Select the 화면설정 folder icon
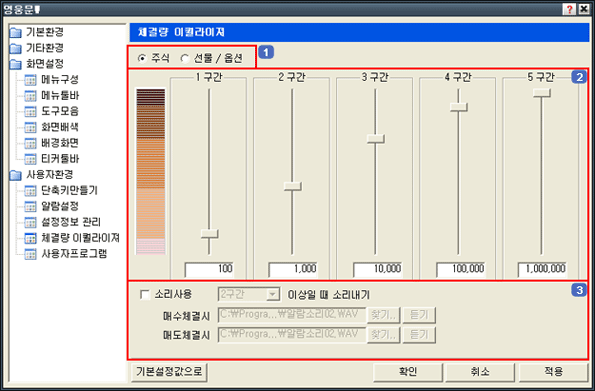This screenshot has height=391, width=595. pyautogui.click(x=16, y=64)
